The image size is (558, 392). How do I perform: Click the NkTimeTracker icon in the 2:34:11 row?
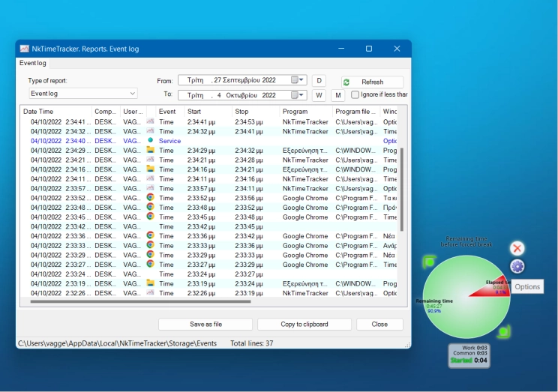point(151,178)
